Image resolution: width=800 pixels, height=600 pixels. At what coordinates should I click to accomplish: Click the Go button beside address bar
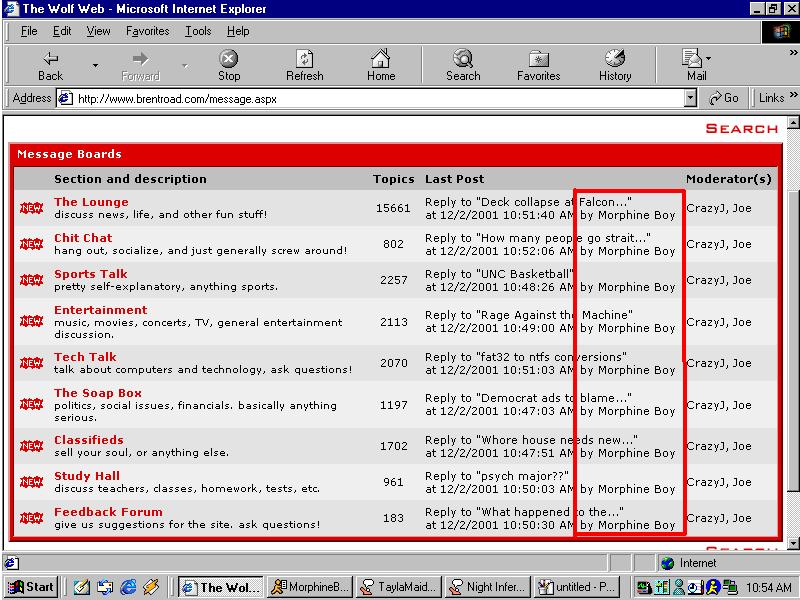click(x=724, y=98)
